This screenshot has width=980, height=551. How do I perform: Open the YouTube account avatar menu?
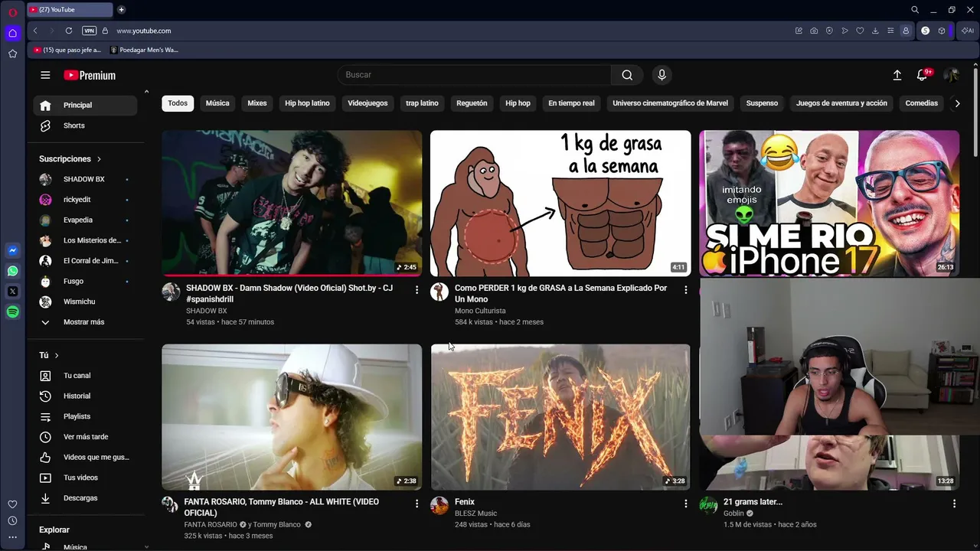[952, 75]
